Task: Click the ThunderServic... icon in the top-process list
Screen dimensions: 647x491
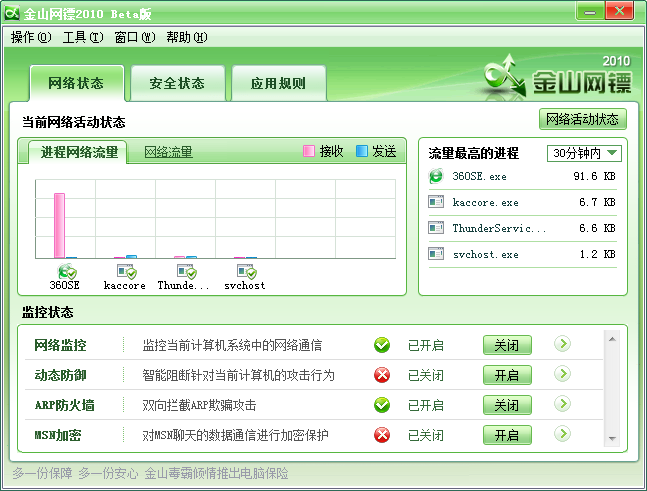Action: (436, 228)
